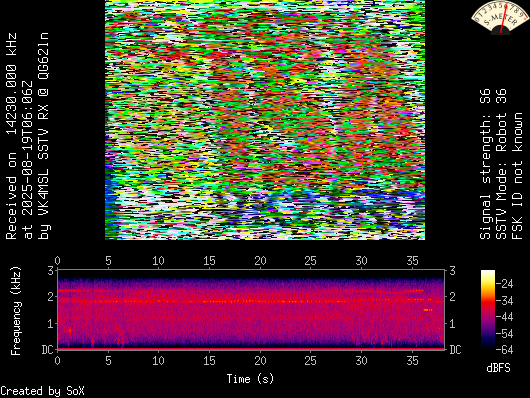This screenshot has width=530, height=398.
Task: Click the 'Created by SoX' caption
Action: pos(42,391)
